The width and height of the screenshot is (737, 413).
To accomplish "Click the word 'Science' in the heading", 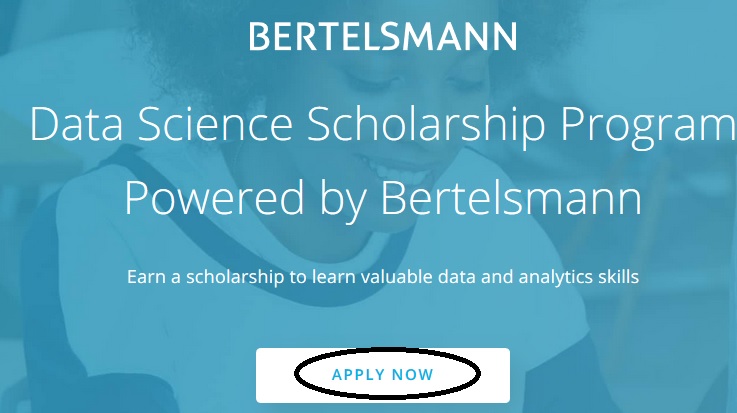I will [x=215, y=124].
